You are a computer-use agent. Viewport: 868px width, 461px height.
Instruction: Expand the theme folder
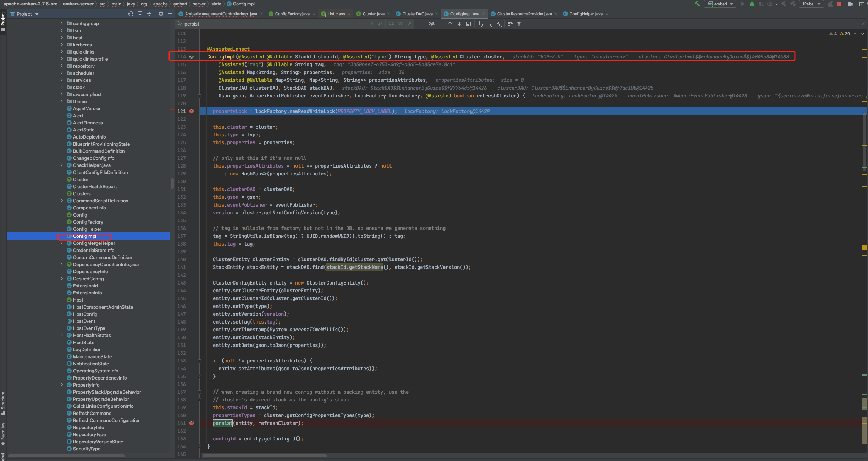point(62,101)
